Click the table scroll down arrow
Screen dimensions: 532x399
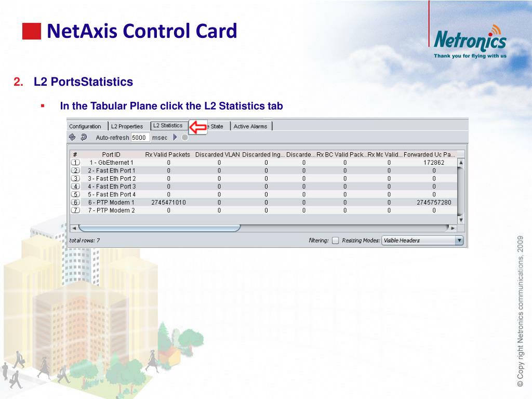point(461,220)
